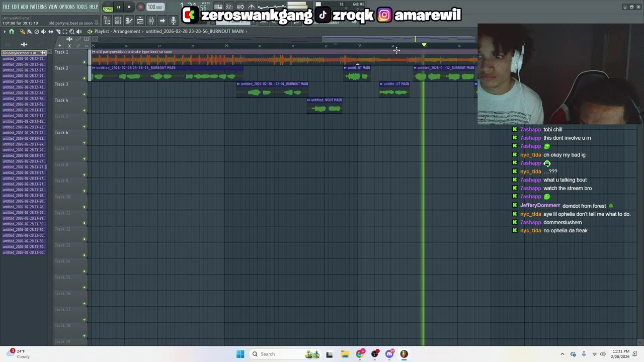Screen dimensions: 644x362
Task: Toggle Pattern/Song mode switch
Action: [108, 8]
